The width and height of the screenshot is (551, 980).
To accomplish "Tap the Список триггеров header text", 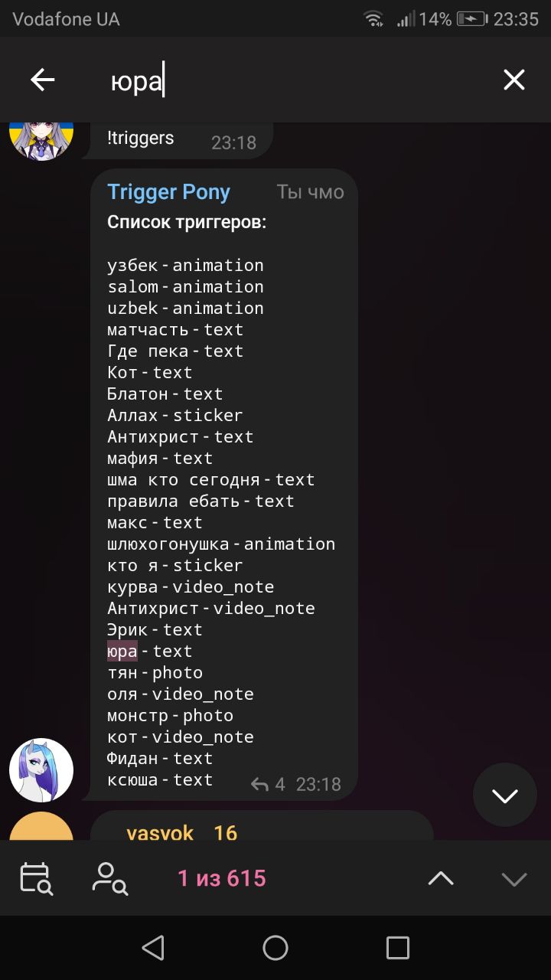I will (187, 223).
